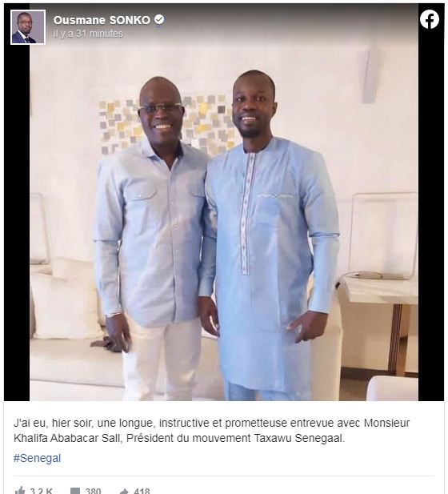Click the 380 comments count
The image size is (448, 494).
93,491
